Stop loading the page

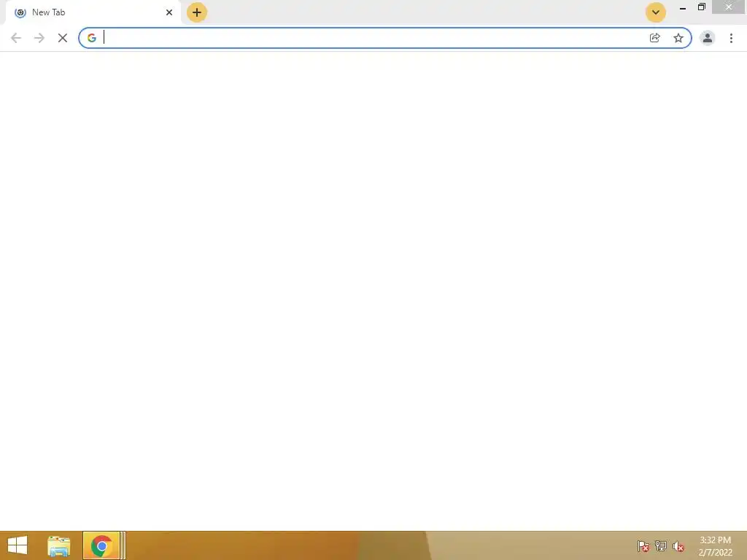pos(63,38)
